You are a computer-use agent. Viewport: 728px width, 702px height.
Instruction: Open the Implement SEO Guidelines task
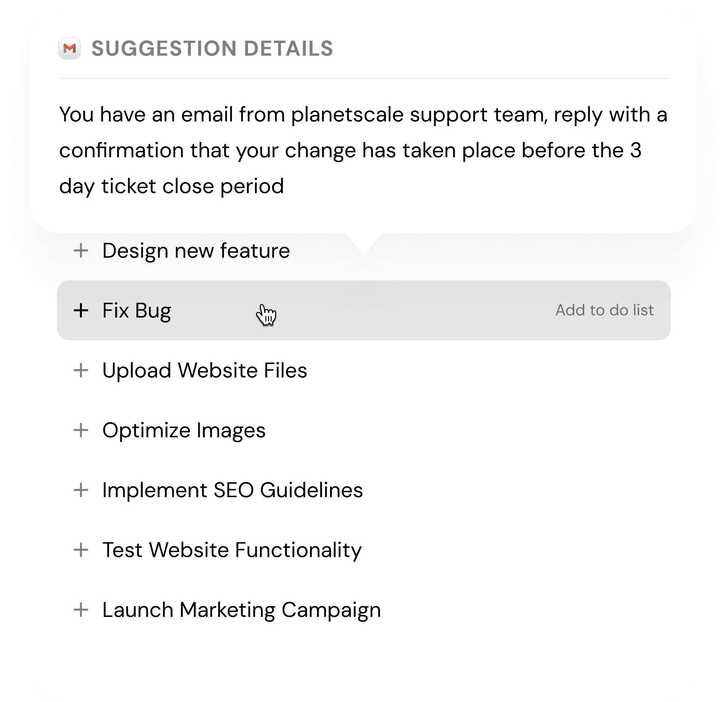(x=232, y=490)
